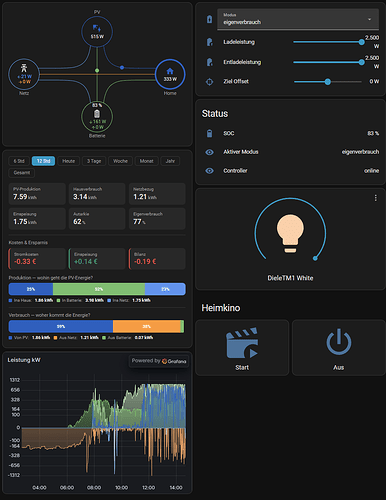
Task: Click the Controller online value
Action: pos(372,171)
